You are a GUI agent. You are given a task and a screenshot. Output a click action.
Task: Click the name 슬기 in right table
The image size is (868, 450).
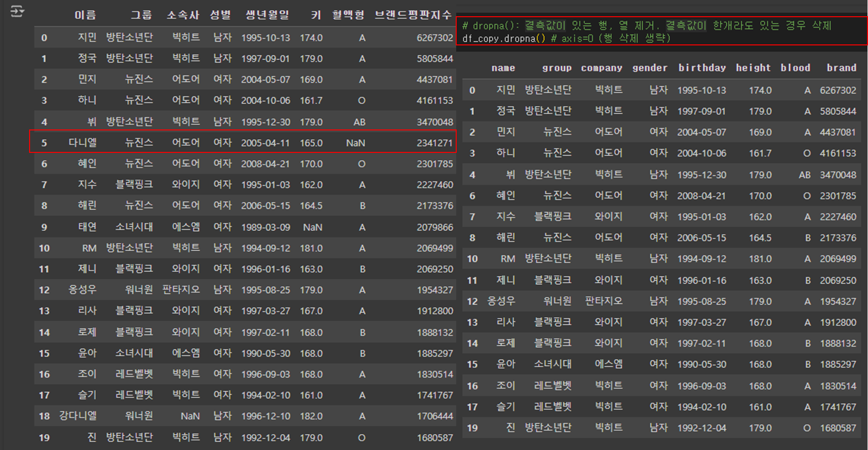click(506, 407)
